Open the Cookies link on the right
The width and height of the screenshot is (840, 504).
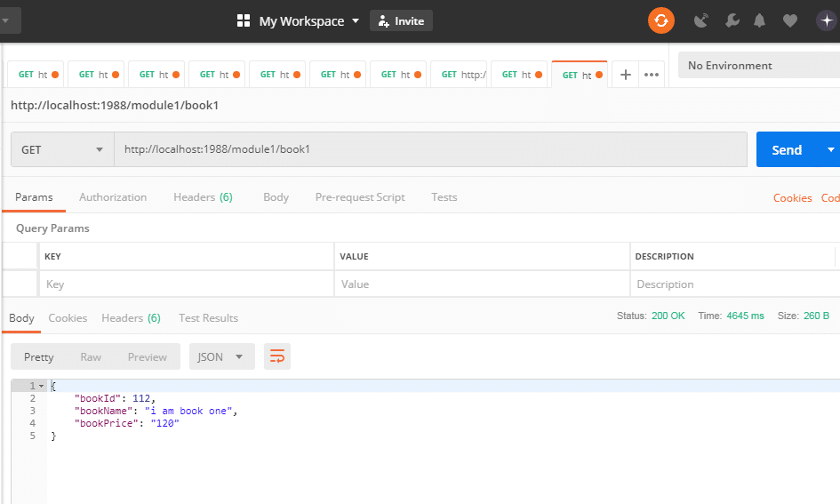[x=792, y=197]
